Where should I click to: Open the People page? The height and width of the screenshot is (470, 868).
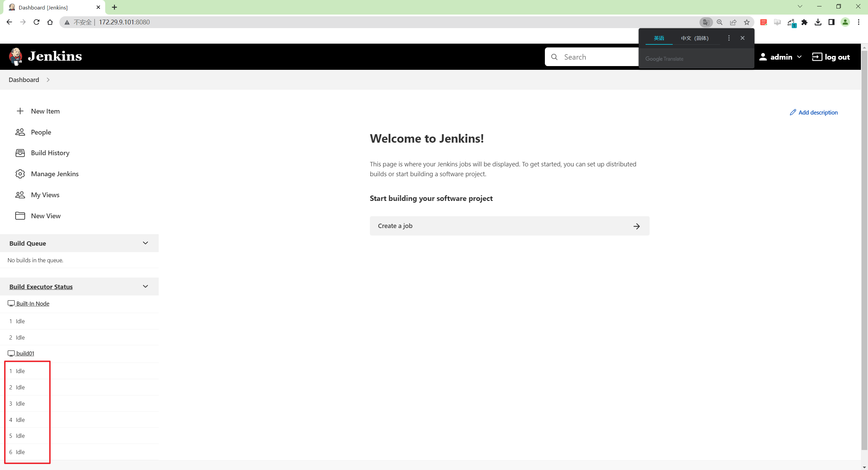coord(41,132)
